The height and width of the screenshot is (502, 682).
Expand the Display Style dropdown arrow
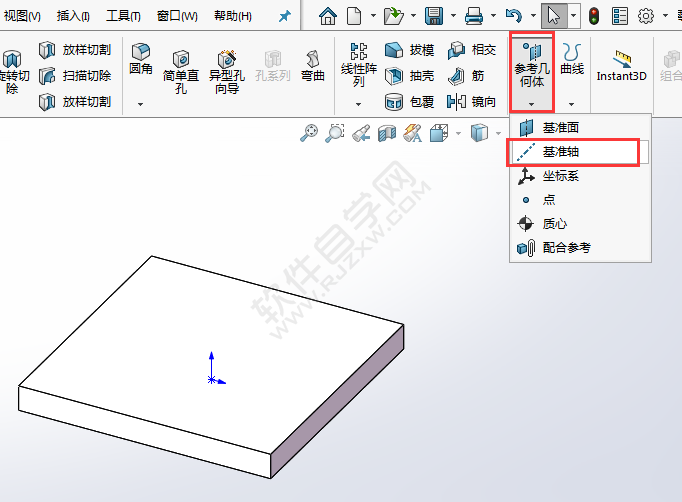click(x=498, y=133)
